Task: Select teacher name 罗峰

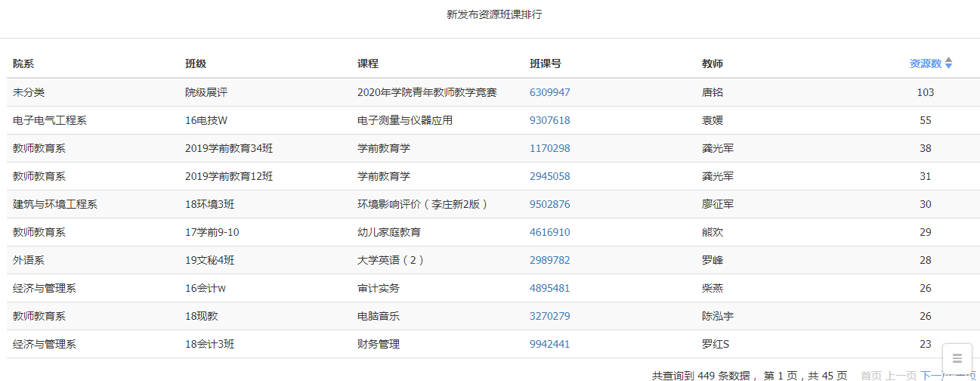Action: point(713,260)
